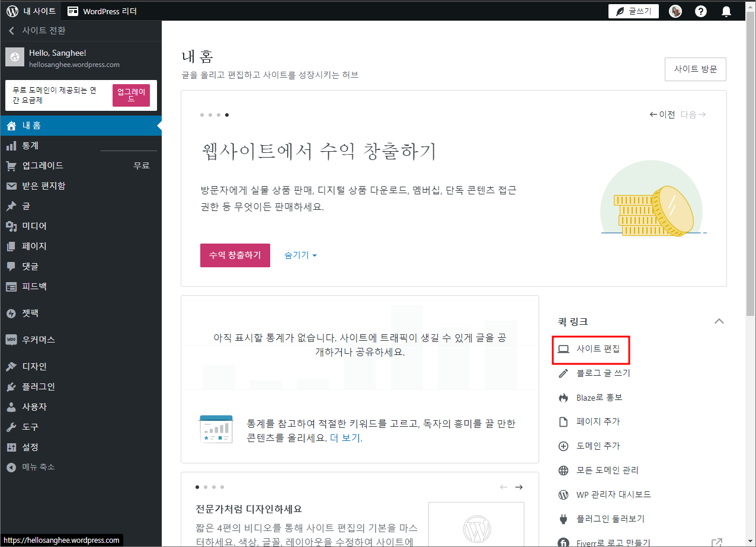Click the WordPress logo icon in top bar

click(12, 11)
